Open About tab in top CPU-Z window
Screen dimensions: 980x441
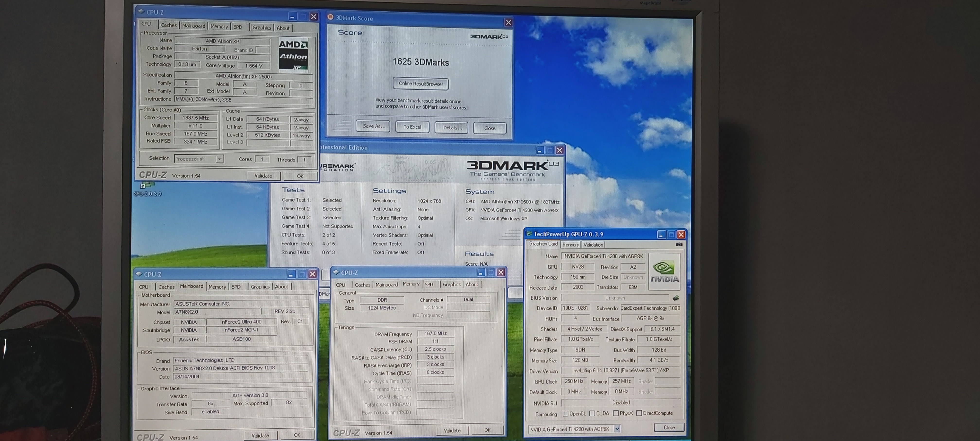[x=283, y=28]
